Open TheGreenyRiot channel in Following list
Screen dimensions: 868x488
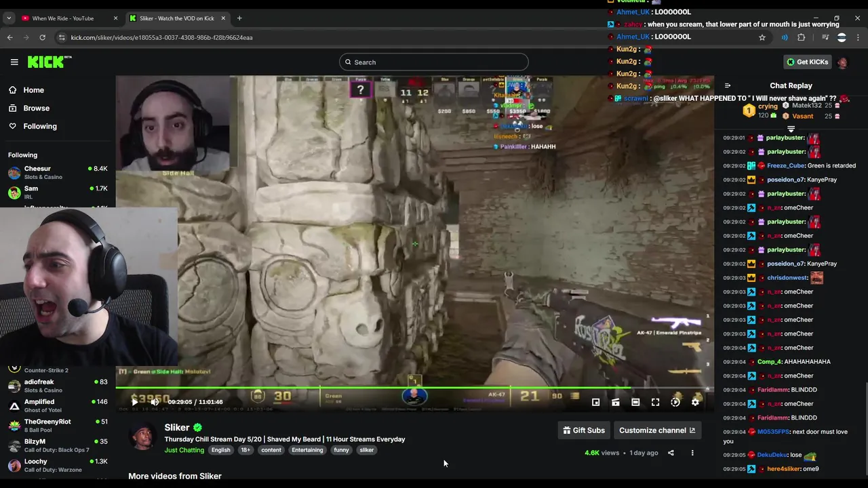(58, 426)
